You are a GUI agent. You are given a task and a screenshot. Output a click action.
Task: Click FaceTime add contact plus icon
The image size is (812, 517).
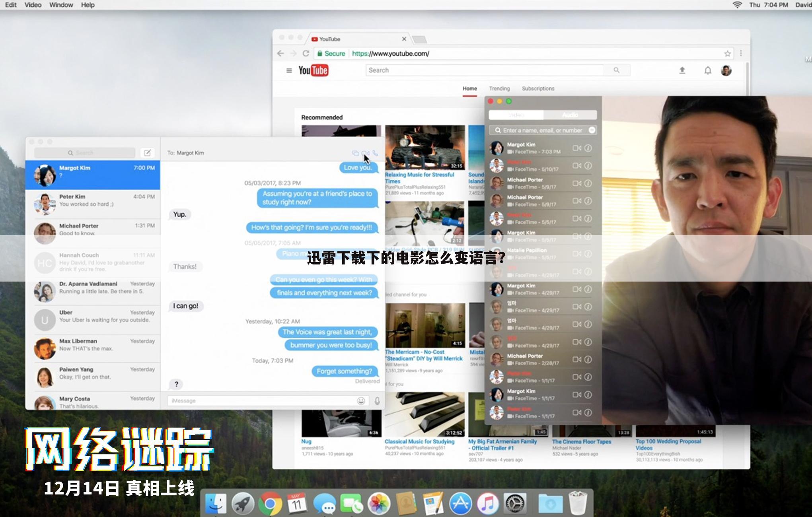[592, 130]
